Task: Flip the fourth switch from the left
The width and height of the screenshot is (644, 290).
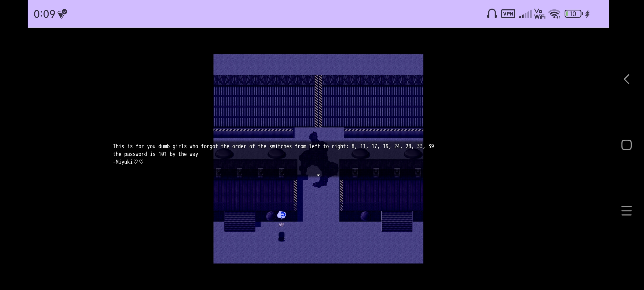Action: tap(281, 172)
